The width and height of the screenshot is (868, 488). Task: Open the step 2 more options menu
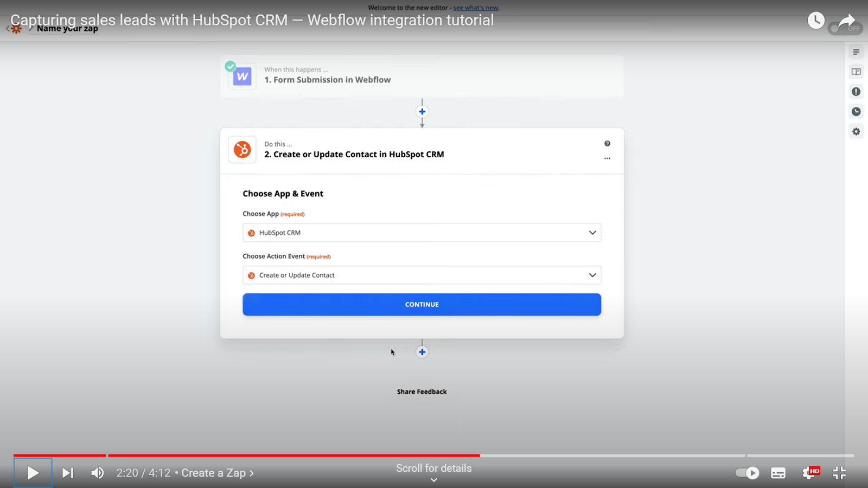coord(607,158)
